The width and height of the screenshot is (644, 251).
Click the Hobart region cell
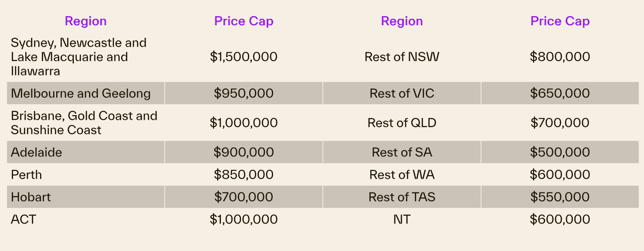[x=31, y=197]
